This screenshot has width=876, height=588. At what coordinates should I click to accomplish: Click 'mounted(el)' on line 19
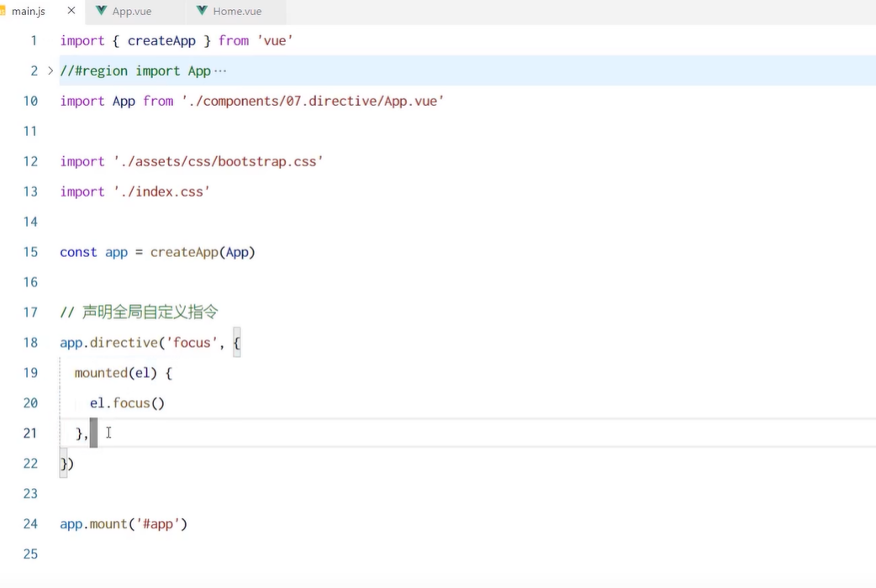[116, 372]
